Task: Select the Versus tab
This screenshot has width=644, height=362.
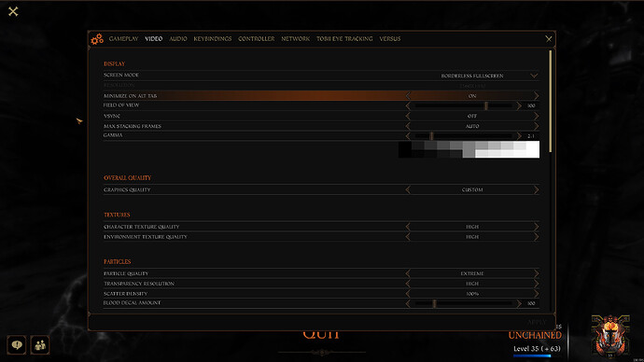Action: tap(390, 38)
